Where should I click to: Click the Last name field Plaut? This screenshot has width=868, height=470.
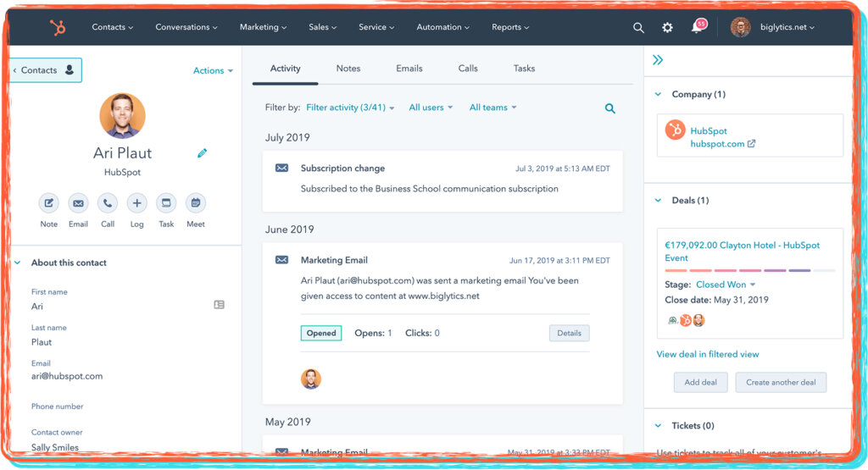42,342
